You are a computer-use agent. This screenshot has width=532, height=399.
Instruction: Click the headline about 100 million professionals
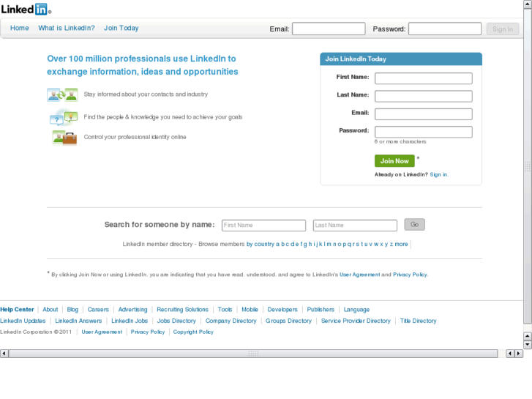pyautogui.click(x=143, y=65)
